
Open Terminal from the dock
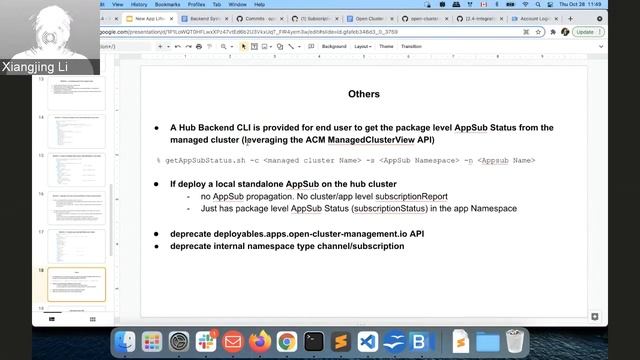tap(314, 341)
